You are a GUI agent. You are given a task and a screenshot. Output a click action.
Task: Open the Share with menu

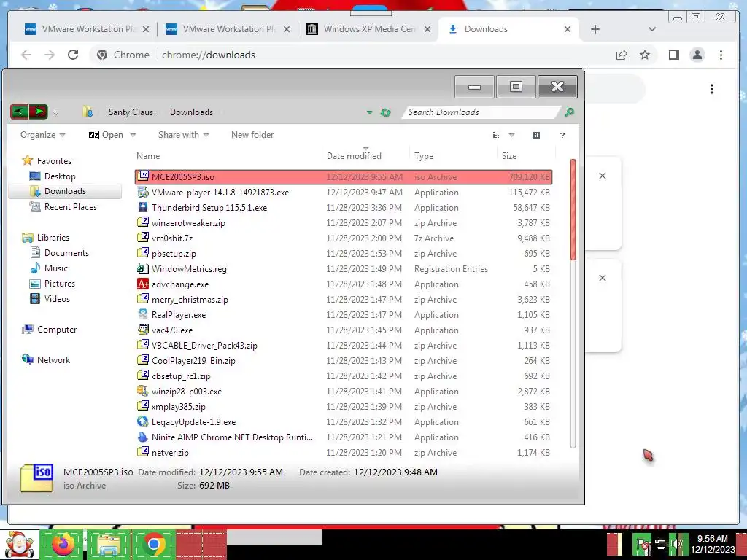point(183,135)
